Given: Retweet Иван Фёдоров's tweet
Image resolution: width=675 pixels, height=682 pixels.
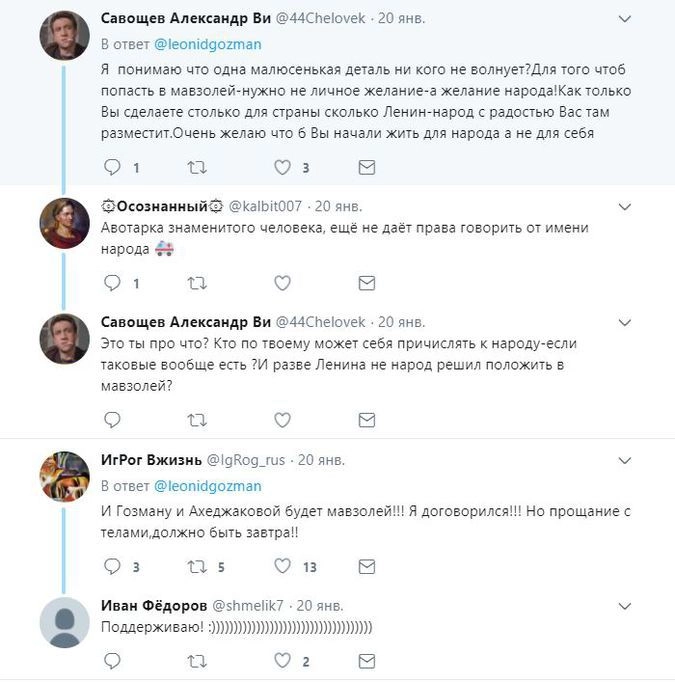Looking at the screenshot, I should (x=197, y=660).
